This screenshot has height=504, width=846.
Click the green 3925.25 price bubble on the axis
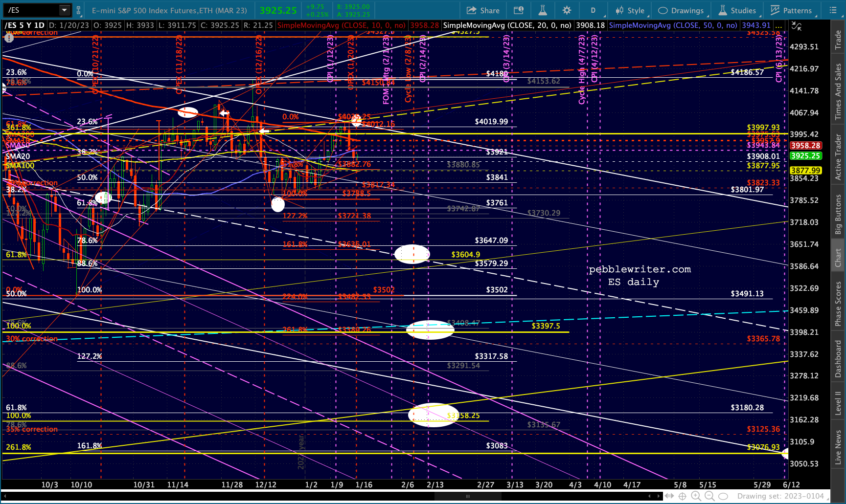[805, 156]
